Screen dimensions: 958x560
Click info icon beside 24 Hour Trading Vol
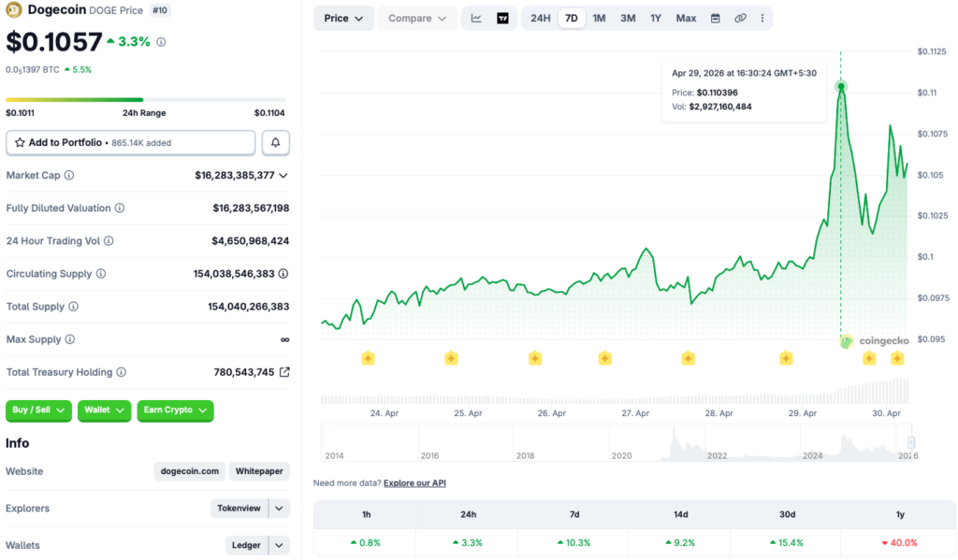109,241
